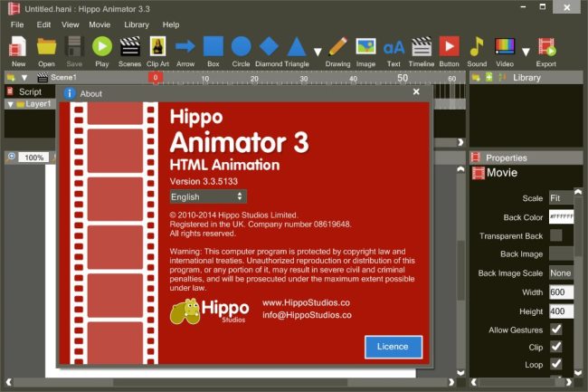Image resolution: width=588 pixels, height=392 pixels.
Task: Create a new movie with New icon
Action: pos(18,52)
